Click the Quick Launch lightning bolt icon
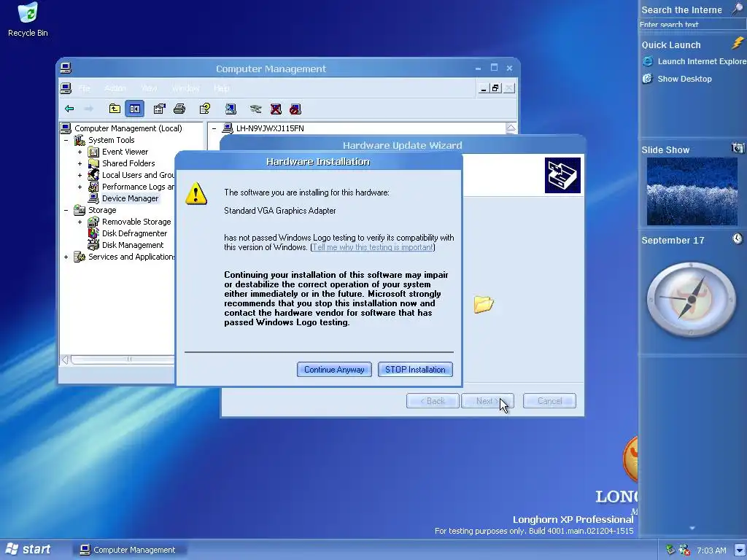The image size is (747, 560). tap(738, 43)
